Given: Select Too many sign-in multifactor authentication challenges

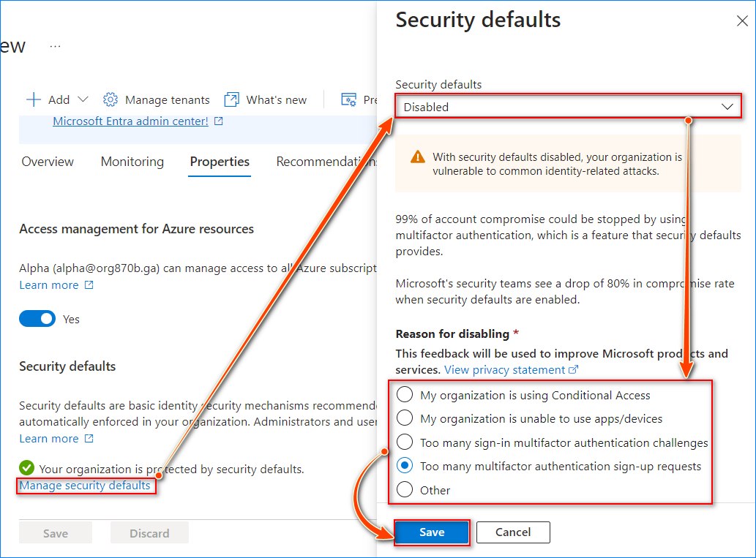Looking at the screenshot, I should point(405,442).
